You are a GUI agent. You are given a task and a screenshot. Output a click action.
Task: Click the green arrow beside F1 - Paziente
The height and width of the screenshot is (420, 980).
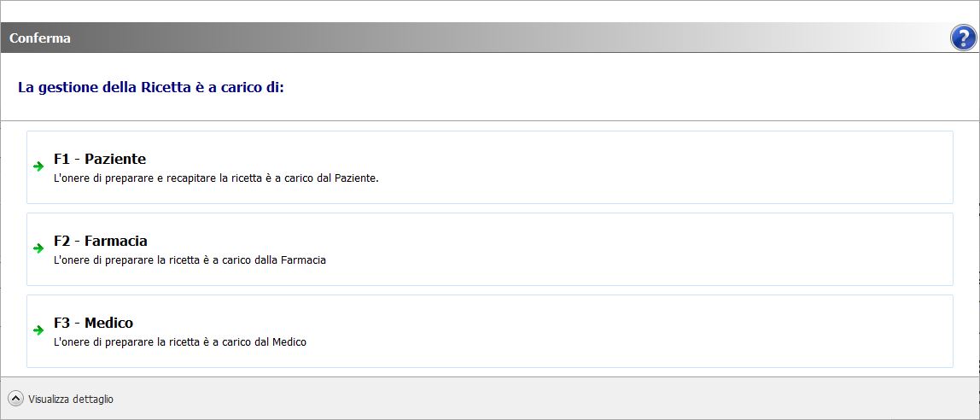[38, 166]
